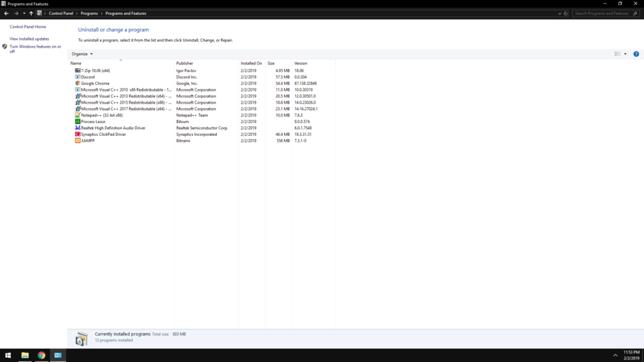
Task: Click the Synaptics ClickPad Driver icon
Action: pos(78,135)
